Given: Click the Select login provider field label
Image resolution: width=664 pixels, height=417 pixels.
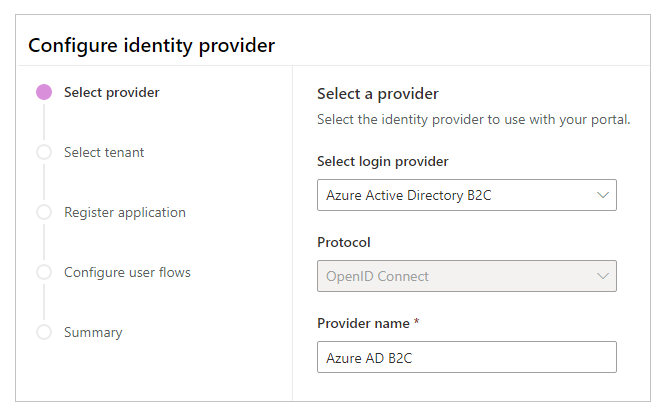Looking at the screenshot, I should point(382,162).
